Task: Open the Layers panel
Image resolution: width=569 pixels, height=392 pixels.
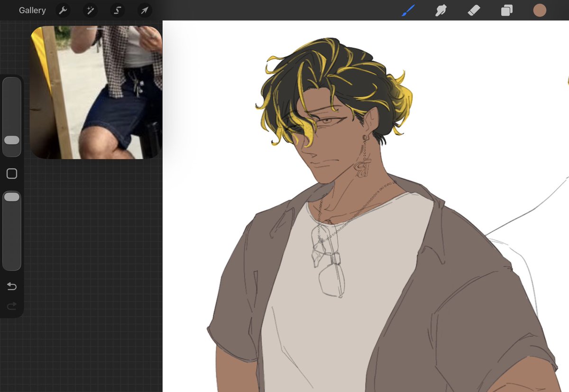Action: 507,10
